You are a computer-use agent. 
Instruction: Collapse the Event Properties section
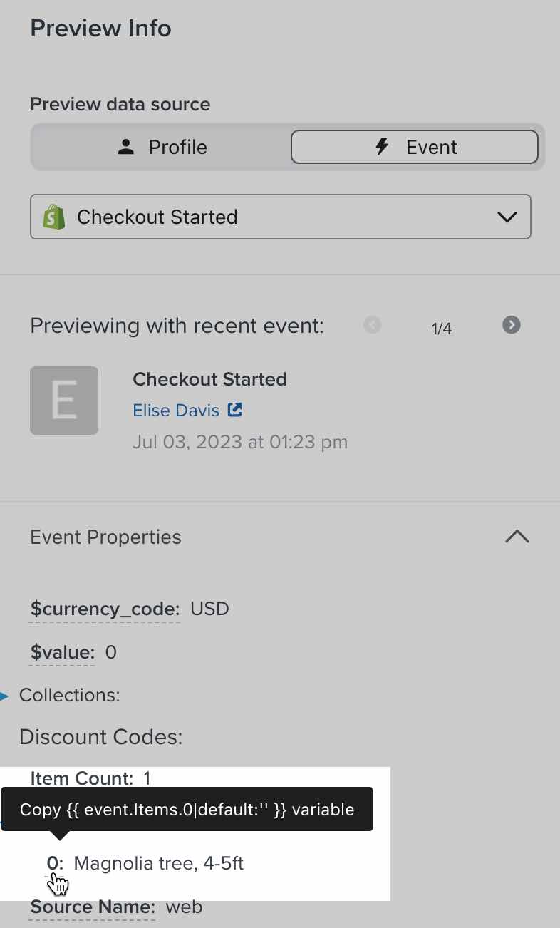517,537
